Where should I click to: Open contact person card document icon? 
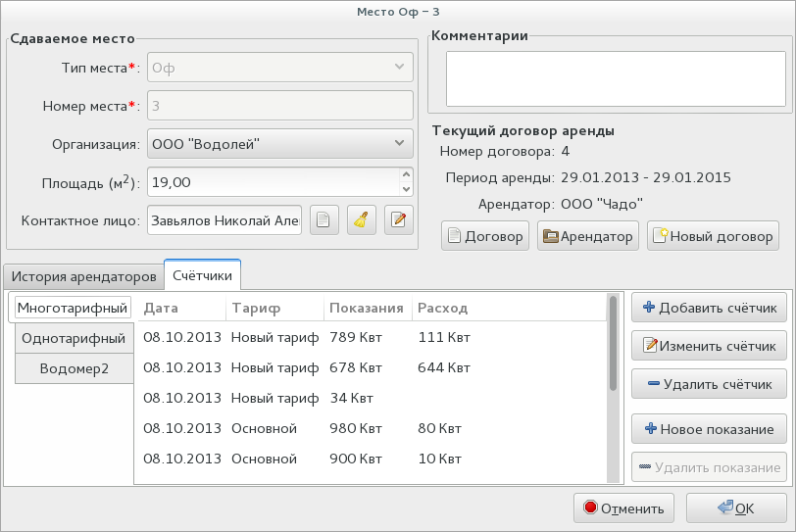coord(323,220)
